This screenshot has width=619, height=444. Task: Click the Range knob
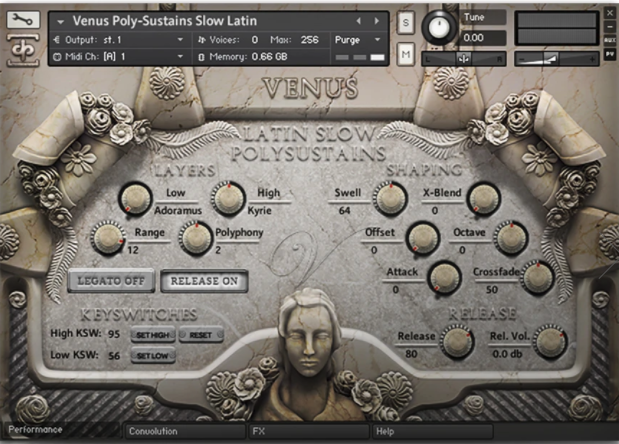[107, 238]
